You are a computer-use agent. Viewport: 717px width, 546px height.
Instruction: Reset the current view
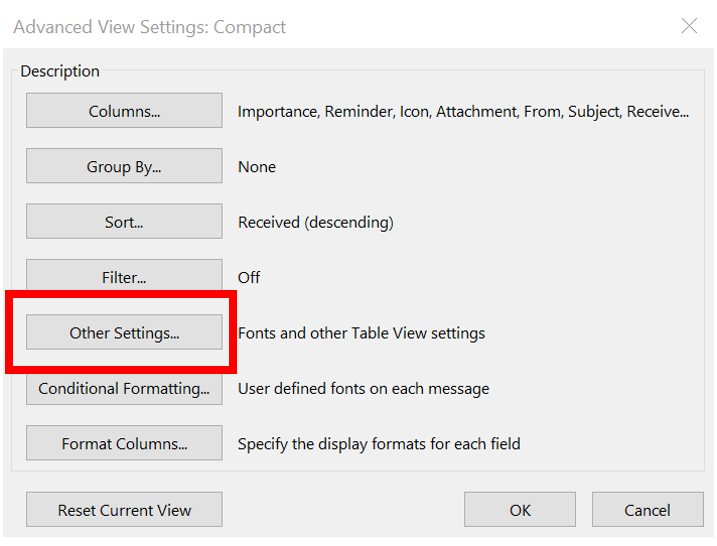124,510
